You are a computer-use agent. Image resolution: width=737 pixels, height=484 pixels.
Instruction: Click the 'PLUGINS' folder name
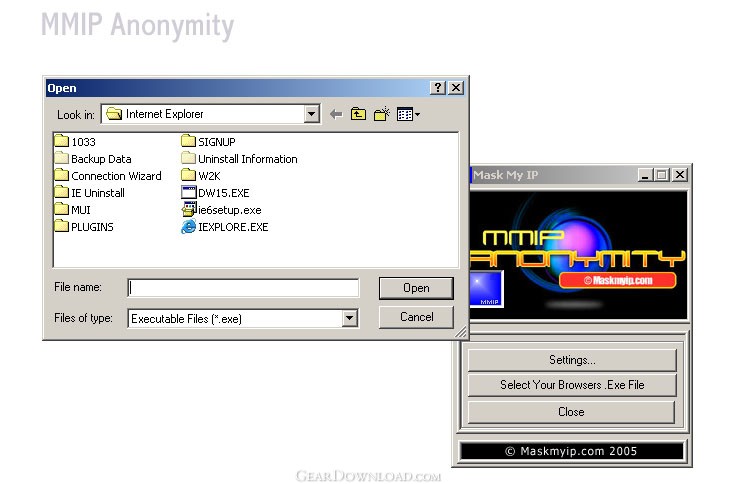tap(92, 227)
